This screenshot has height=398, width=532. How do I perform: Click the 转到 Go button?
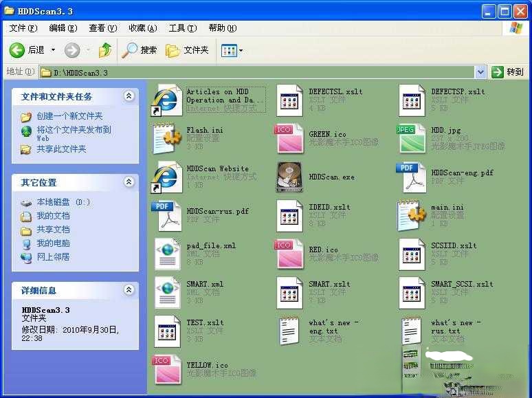point(507,72)
